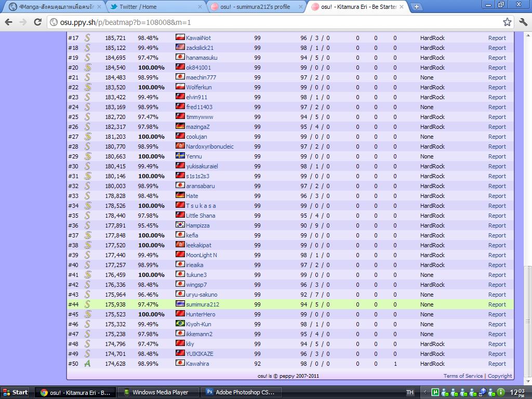Open uryu-sakuno's player profile

coord(202,295)
